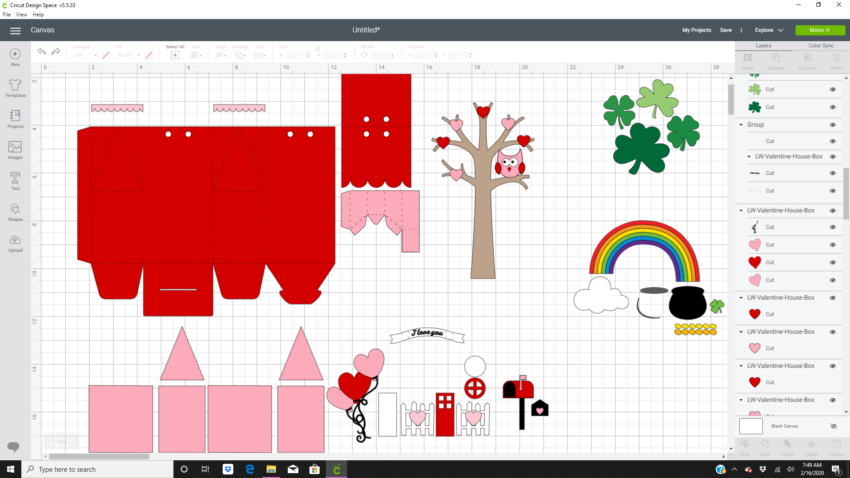The height and width of the screenshot is (478, 850).
Task: Click the Blank Canvas color swatch
Action: tap(751, 426)
